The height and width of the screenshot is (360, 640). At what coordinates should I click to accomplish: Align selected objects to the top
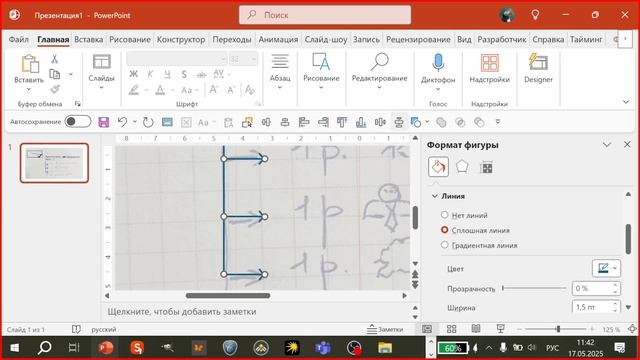click(x=342, y=122)
